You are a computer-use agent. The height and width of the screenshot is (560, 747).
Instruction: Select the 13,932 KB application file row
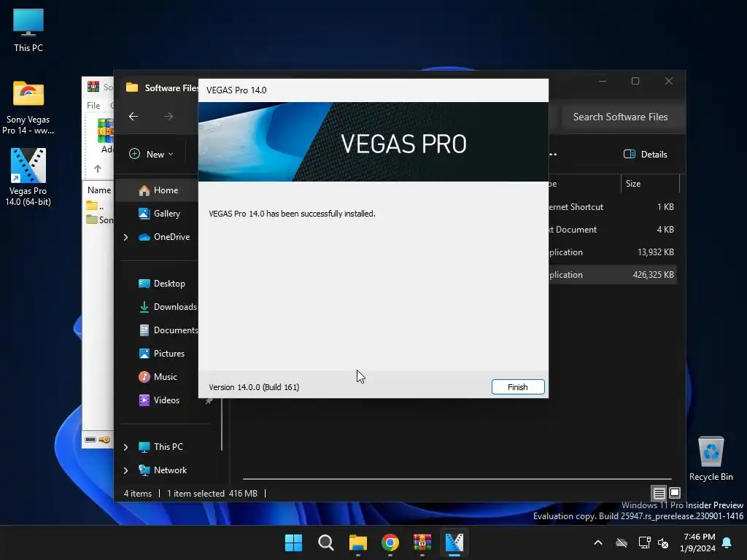coord(612,252)
